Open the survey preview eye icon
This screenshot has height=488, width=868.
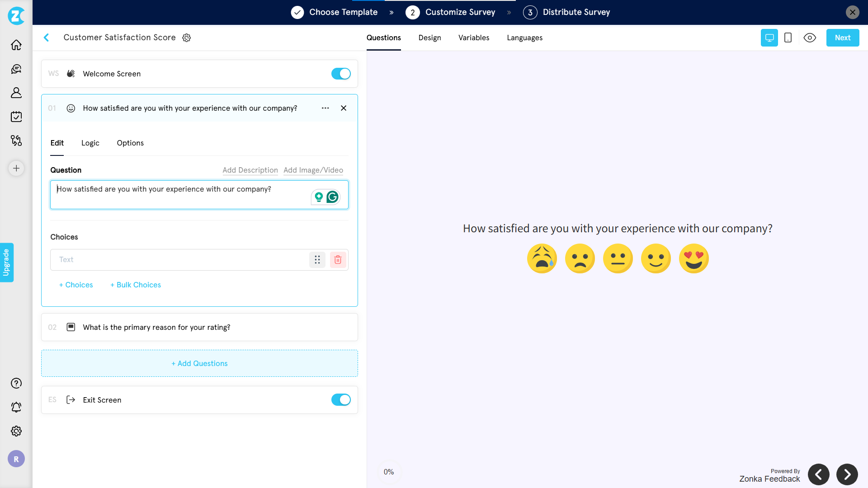click(x=810, y=38)
